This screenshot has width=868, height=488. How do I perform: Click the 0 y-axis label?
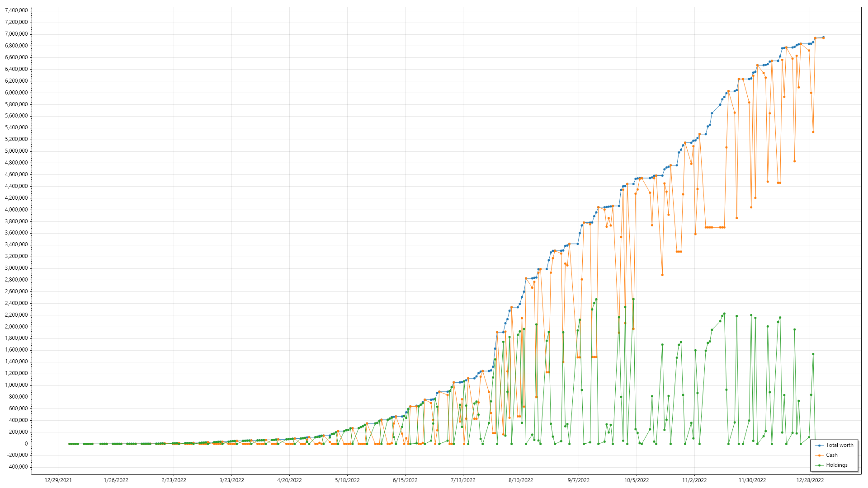[x=26, y=444]
